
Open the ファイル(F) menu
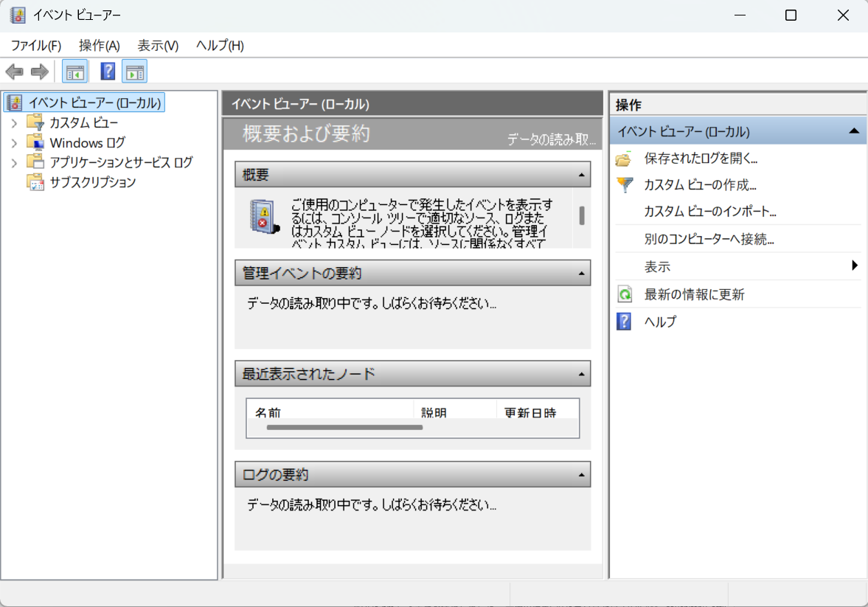pos(35,46)
